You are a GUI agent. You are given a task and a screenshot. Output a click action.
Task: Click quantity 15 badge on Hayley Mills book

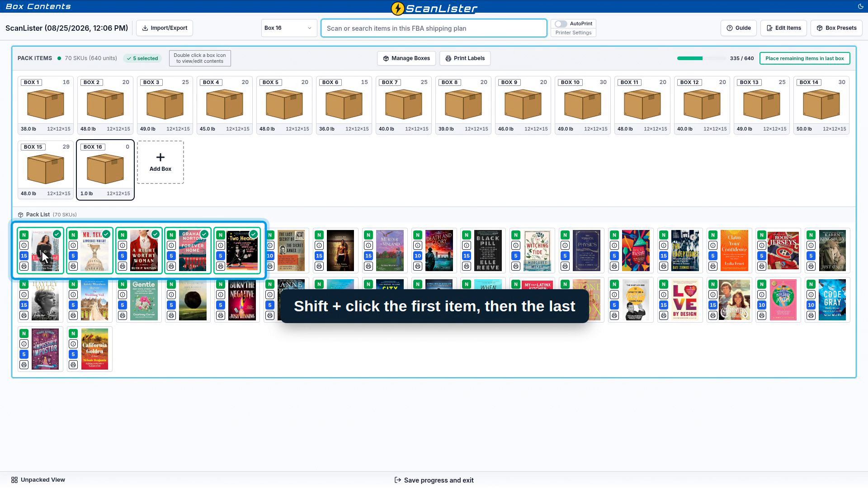point(24,305)
